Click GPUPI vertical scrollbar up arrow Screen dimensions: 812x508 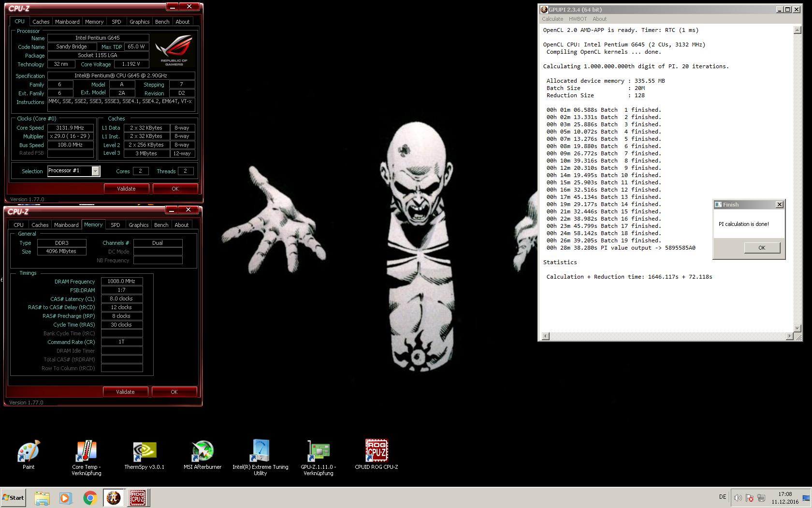pyautogui.click(x=797, y=30)
